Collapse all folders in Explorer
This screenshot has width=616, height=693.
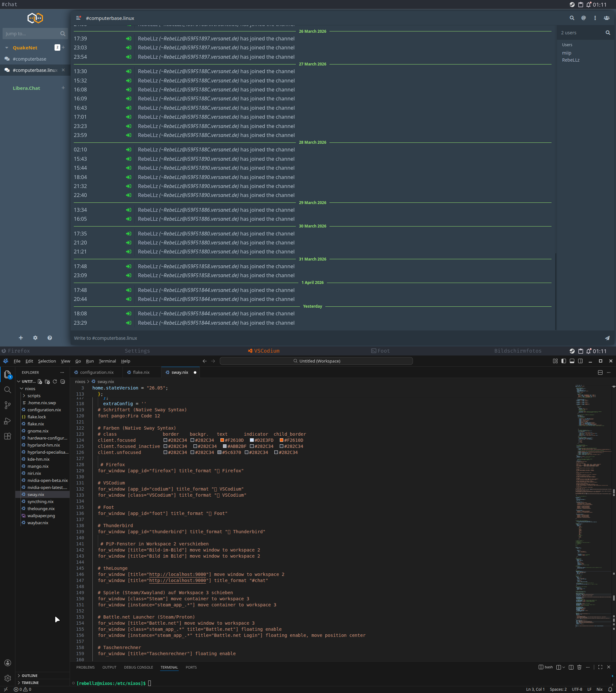tap(63, 381)
